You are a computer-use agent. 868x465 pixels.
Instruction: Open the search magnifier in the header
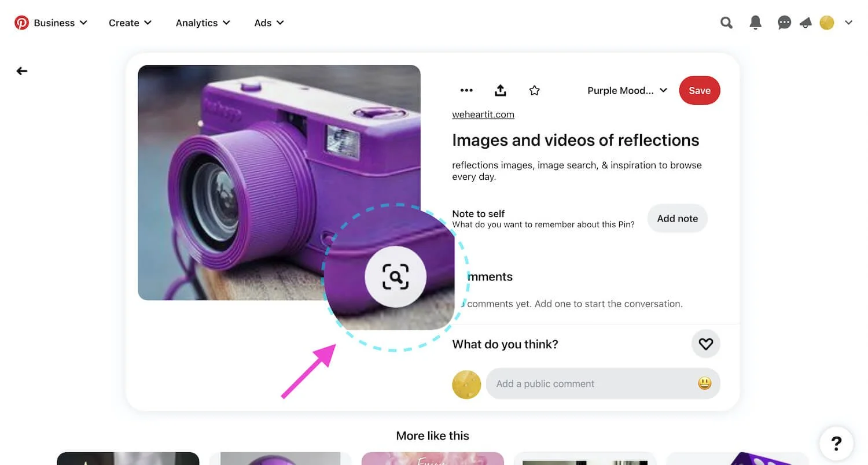726,23
